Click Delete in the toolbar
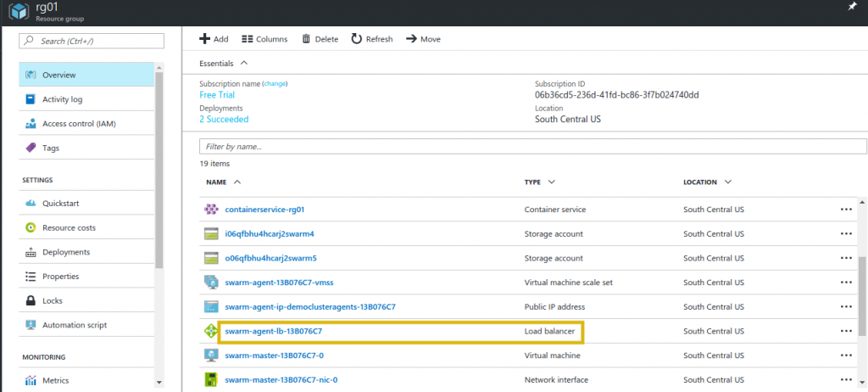 (320, 39)
